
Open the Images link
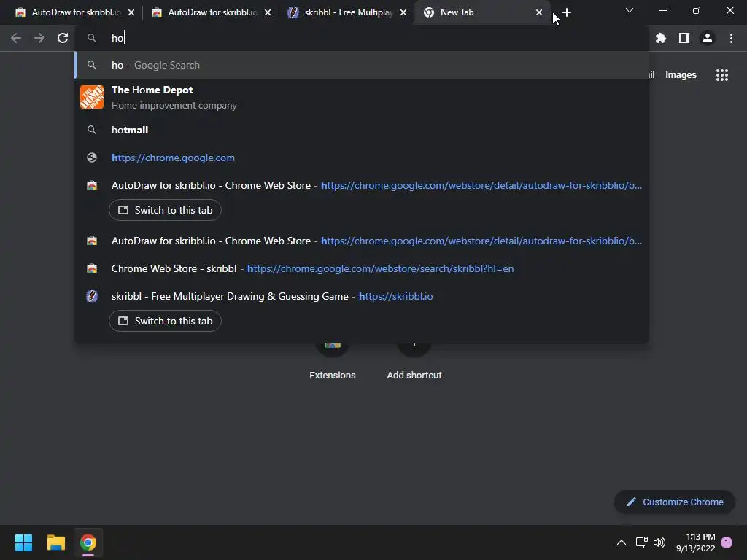point(681,75)
